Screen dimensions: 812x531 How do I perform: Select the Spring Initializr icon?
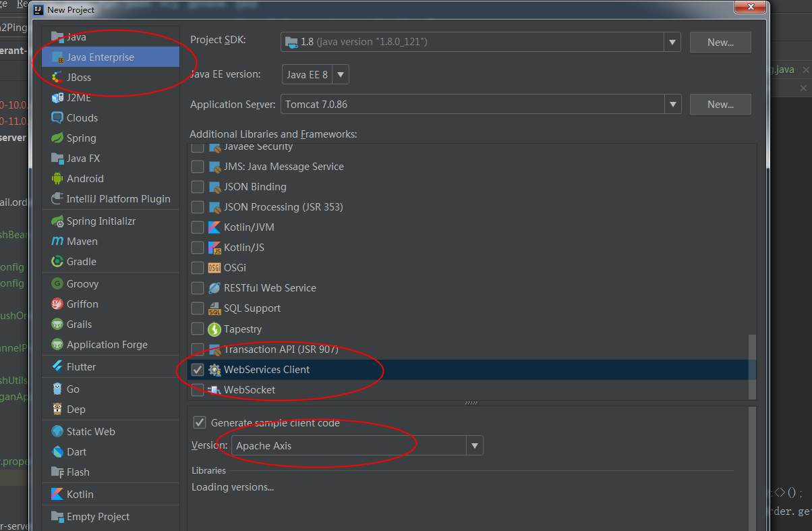pos(57,221)
